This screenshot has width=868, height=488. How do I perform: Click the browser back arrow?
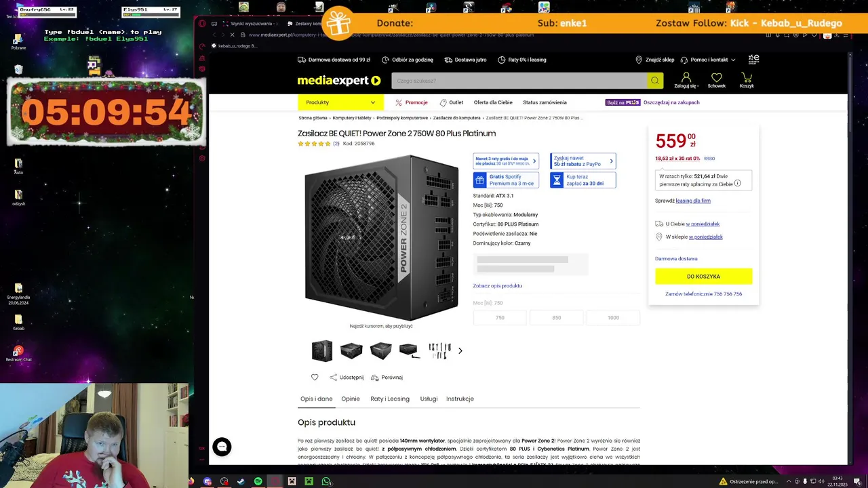[x=214, y=35]
